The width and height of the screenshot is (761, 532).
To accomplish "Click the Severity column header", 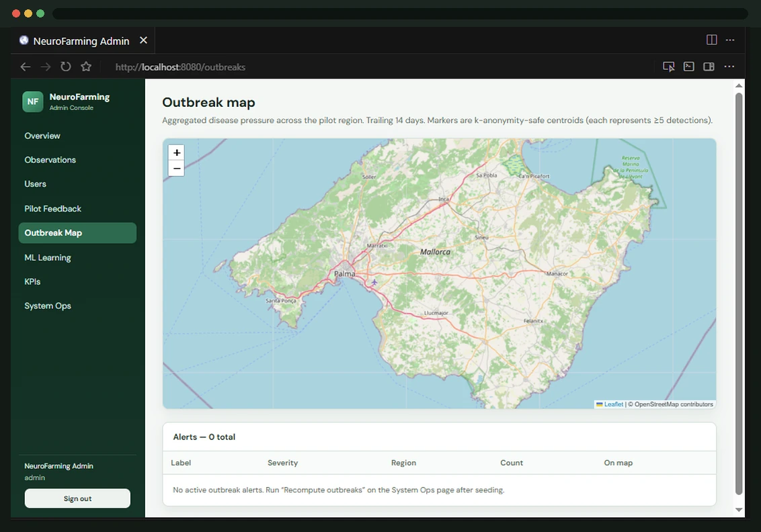I will [x=282, y=463].
